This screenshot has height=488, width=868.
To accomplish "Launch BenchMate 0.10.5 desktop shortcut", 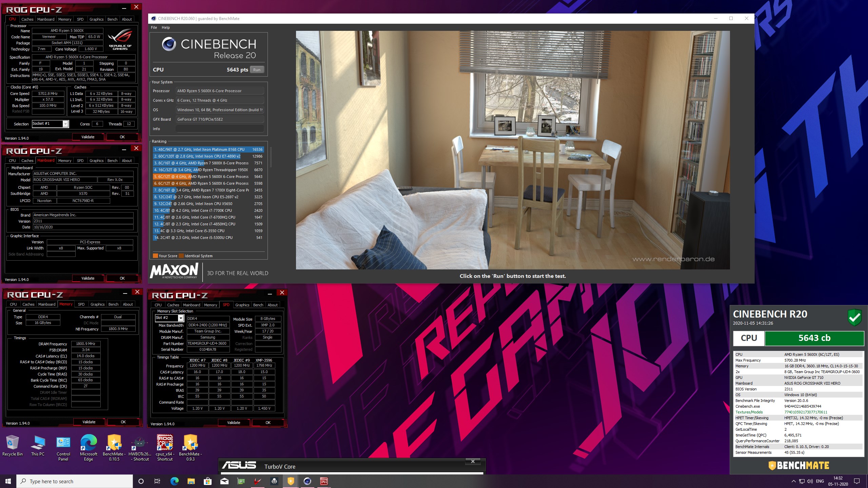I will 114,448.
